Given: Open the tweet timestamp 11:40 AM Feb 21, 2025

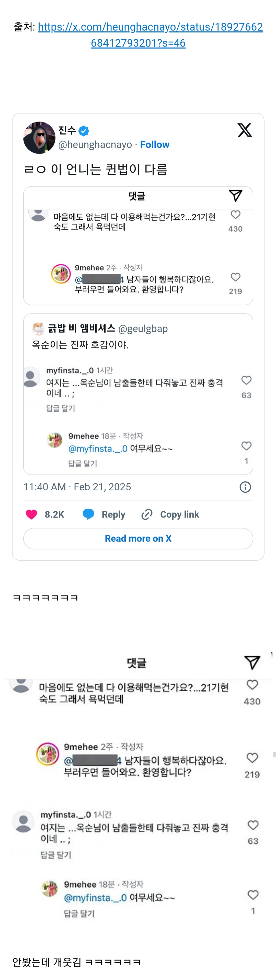Looking at the screenshot, I should click(77, 487).
